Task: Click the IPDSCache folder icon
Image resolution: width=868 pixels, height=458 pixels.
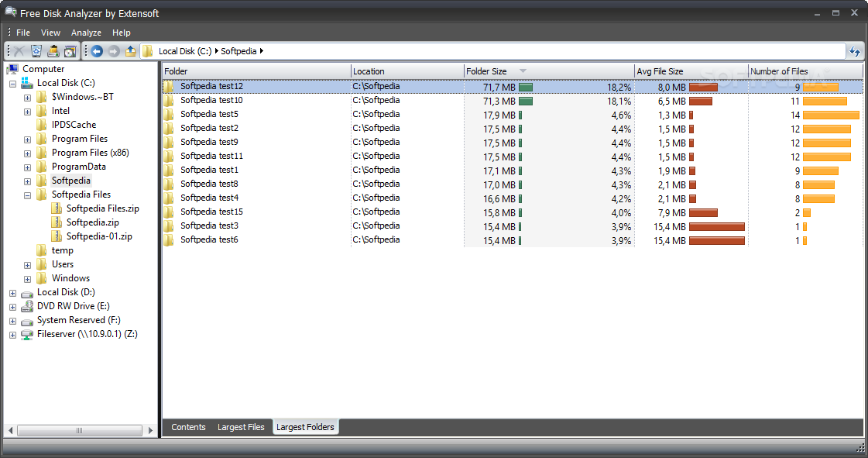Action: coord(42,125)
